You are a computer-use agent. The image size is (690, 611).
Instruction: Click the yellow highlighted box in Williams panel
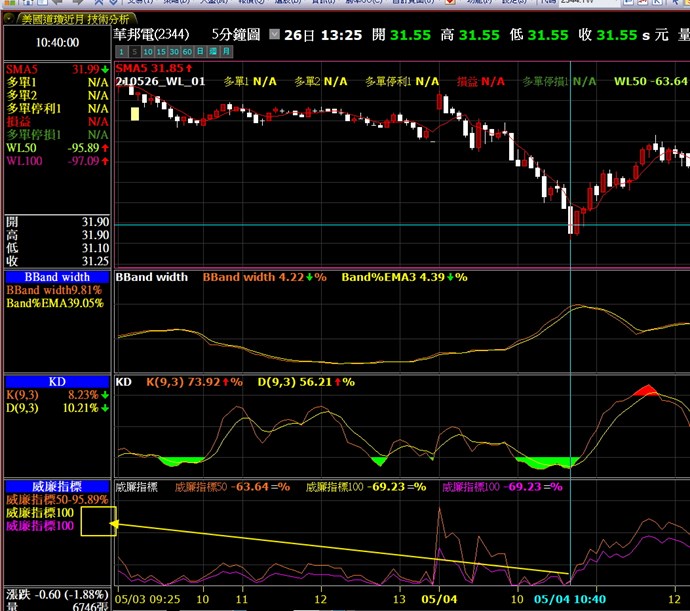(x=99, y=521)
